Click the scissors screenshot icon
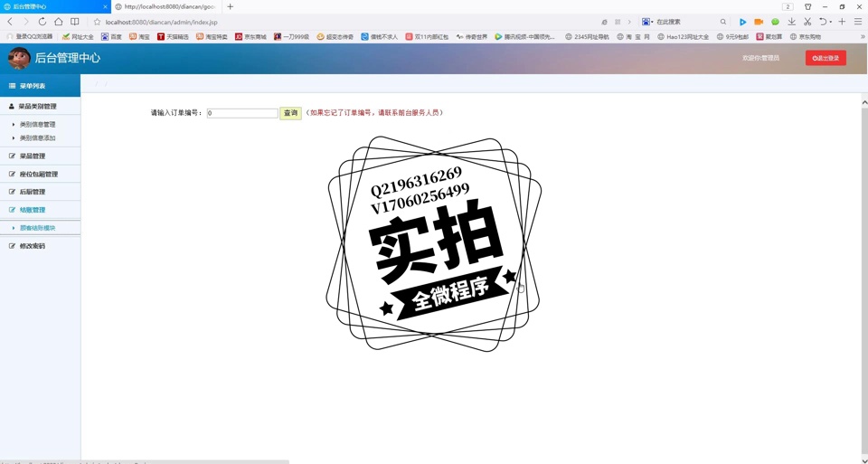Viewport: 868px width, 464px height. (x=807, y=22)
